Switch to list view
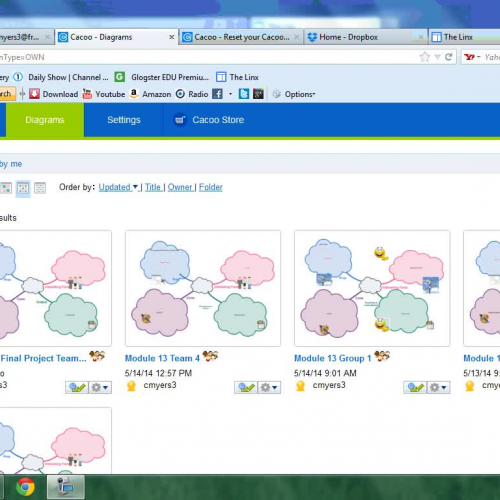Image resolution: width=500 pixels, height=500 pixels. click(x=40, y=188)
